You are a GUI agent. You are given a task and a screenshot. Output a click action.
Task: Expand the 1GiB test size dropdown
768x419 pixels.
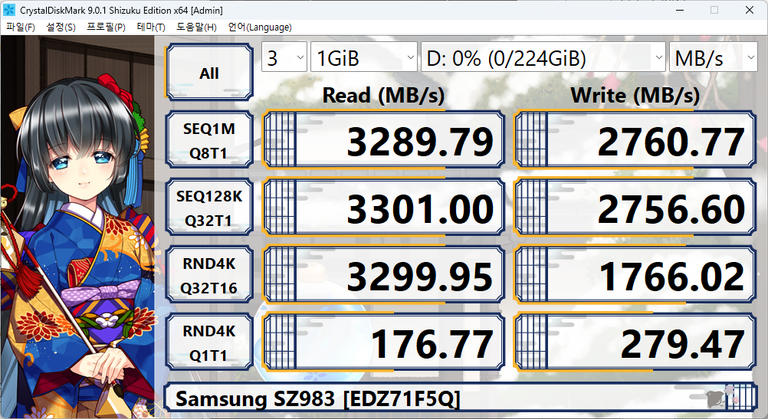(x=363, y=58)
